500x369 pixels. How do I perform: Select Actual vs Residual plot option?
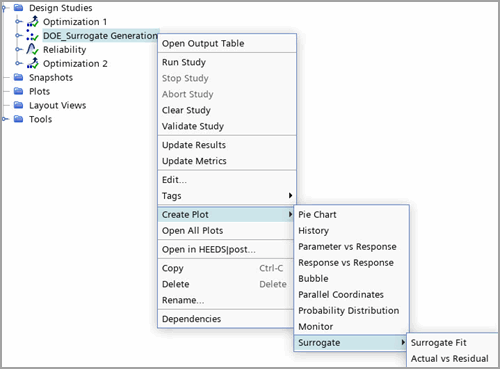tap(452, 359)
